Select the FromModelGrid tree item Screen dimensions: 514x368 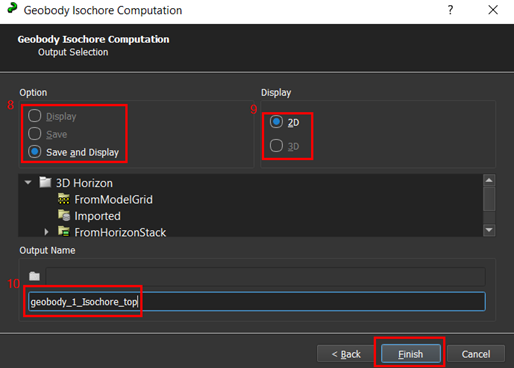click(x=113, y=199)
